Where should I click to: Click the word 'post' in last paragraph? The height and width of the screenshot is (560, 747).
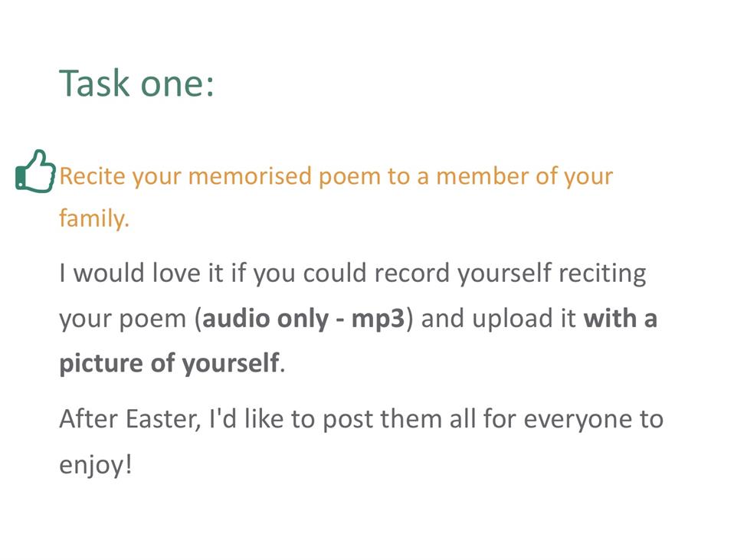pyautogui.click(x=347, y=420)
